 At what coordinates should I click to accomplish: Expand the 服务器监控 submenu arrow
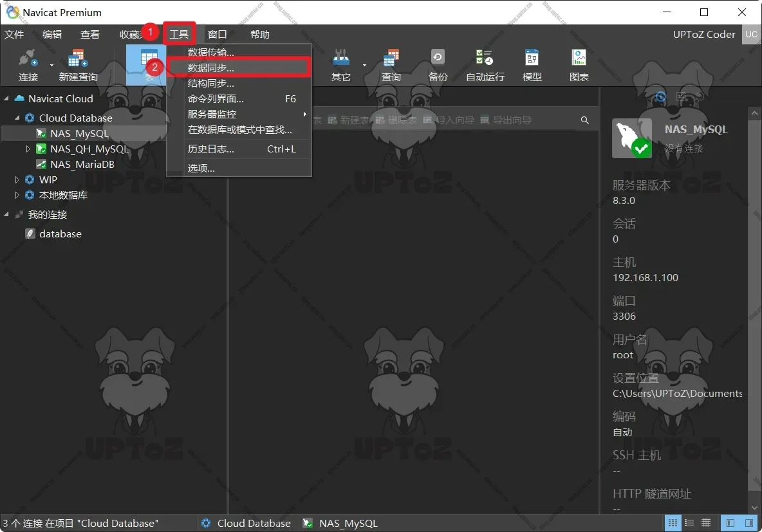(x=304, y=114)
